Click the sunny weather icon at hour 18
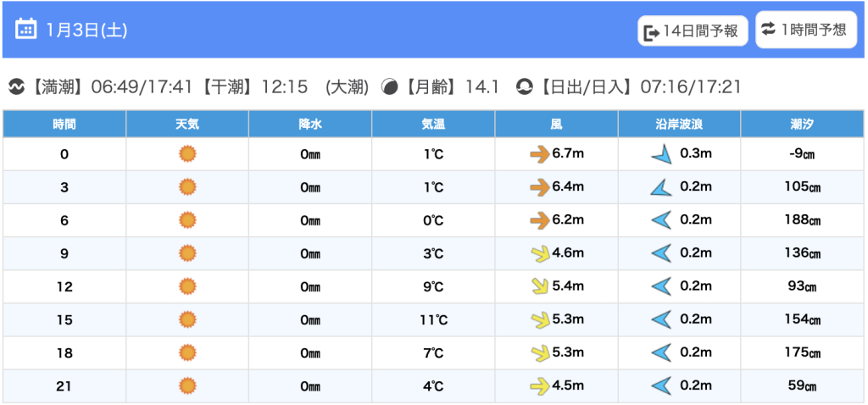This screenshot has width=868, height=405. (187, 352)
